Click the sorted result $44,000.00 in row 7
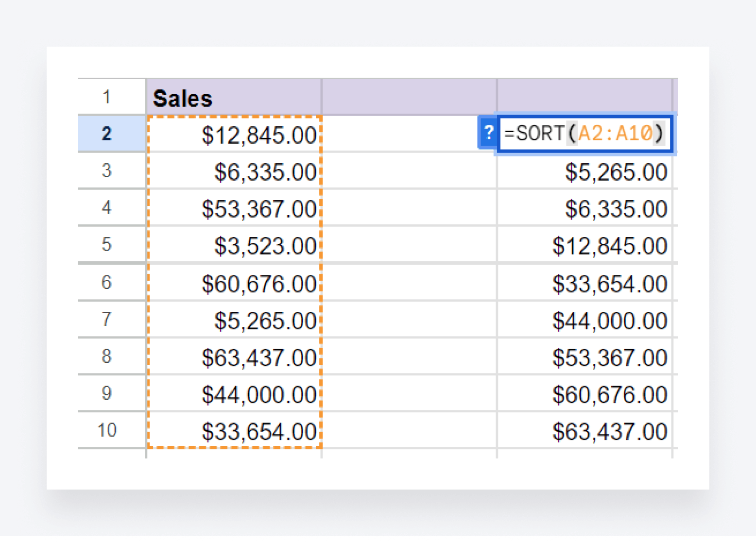 585,319
